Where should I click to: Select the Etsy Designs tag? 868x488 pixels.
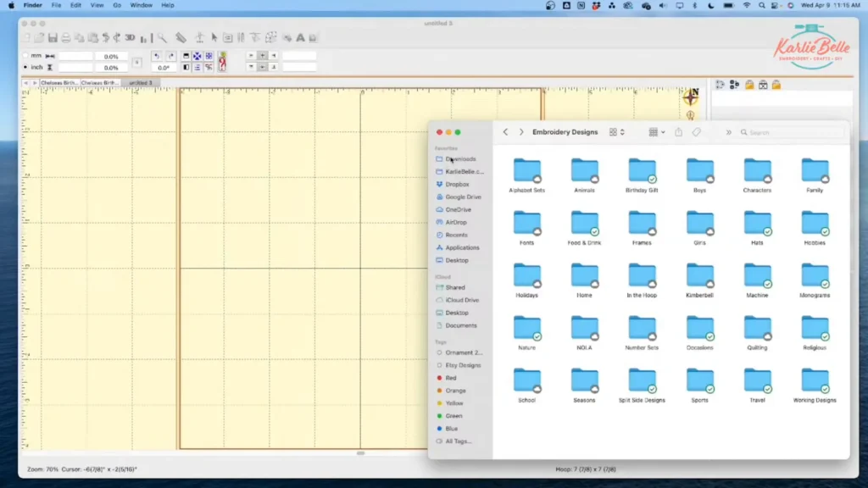463,365
